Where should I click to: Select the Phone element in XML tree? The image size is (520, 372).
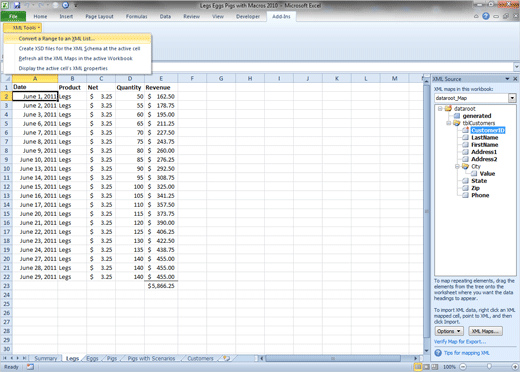pos(480,195)
